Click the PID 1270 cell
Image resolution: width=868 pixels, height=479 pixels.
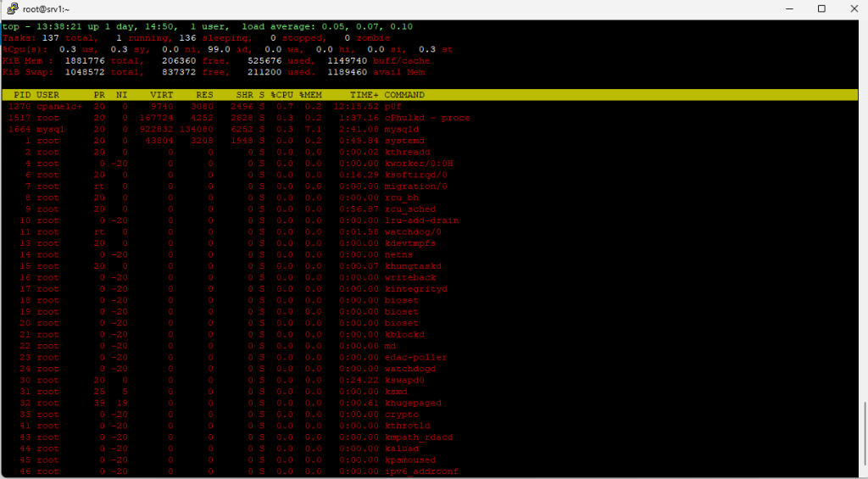[19, 106]
